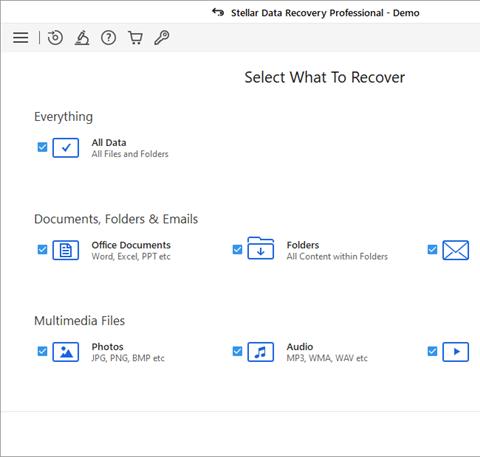480x457 pixels.
Task: Open the hamburger menu
Action: click(x=20, y=37)
